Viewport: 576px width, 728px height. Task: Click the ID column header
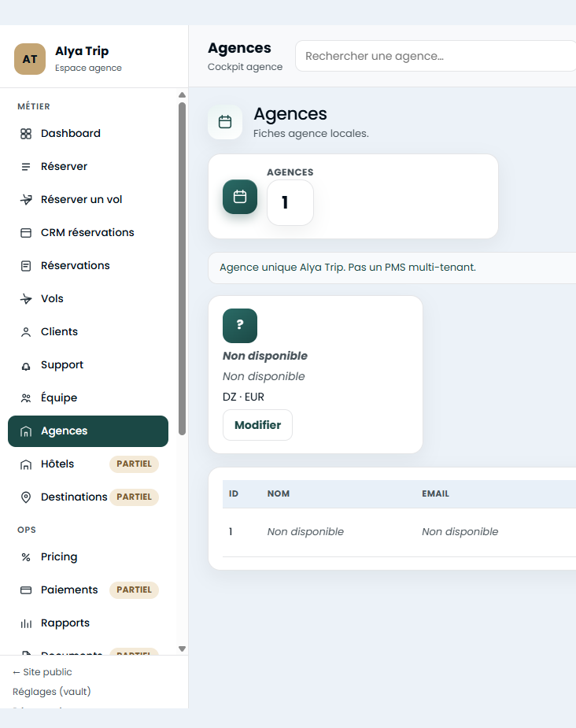click(234, 493)
